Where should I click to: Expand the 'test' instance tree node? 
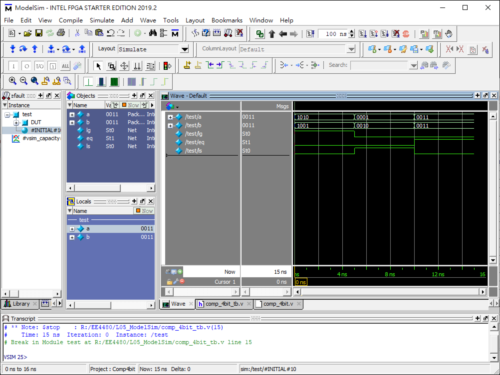pos(7,115)
